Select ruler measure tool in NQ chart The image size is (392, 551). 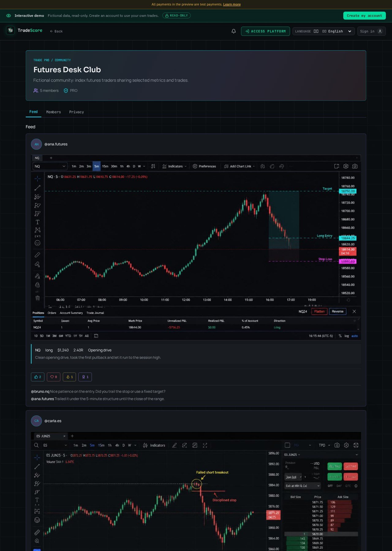(37, 255)
